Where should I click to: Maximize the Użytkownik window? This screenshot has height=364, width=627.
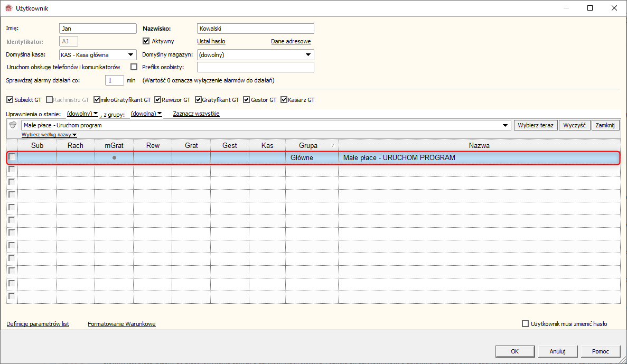tap(590, 8)
